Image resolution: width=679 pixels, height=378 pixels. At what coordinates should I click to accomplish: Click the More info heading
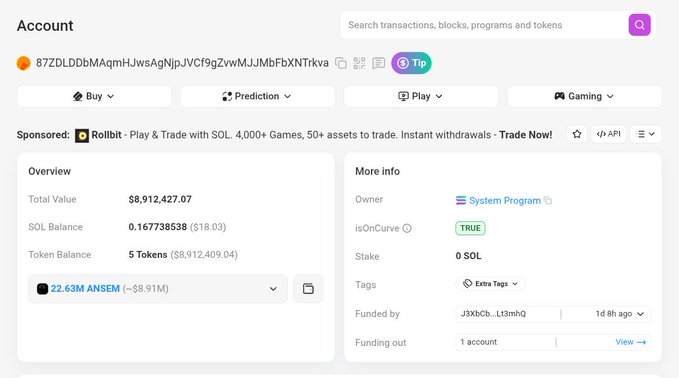click(x=377, y=171)
